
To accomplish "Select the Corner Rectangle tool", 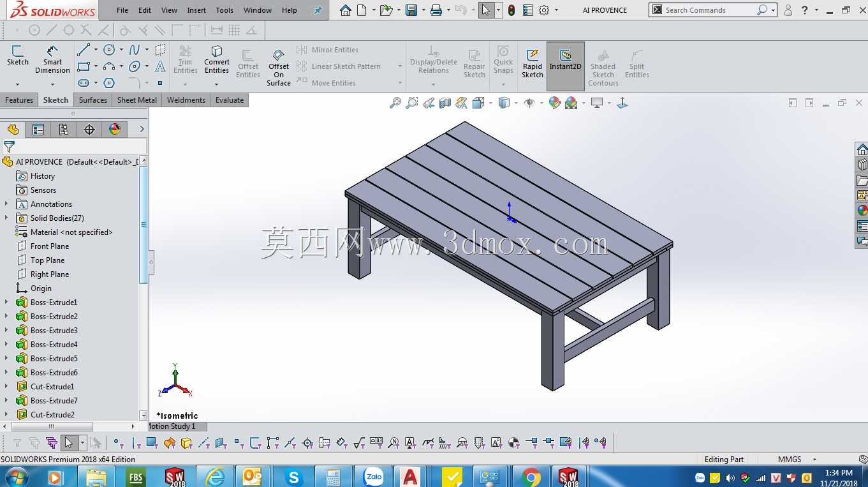I will point(84,66).
